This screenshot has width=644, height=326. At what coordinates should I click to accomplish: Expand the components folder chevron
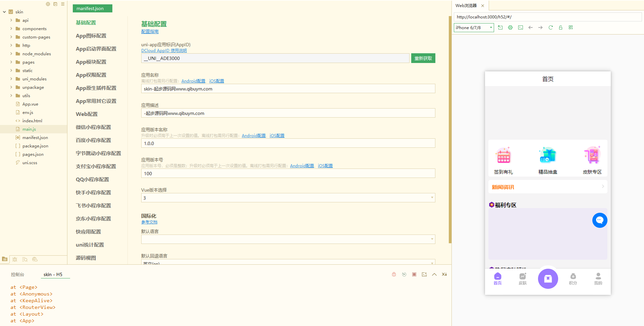point(11,28)
